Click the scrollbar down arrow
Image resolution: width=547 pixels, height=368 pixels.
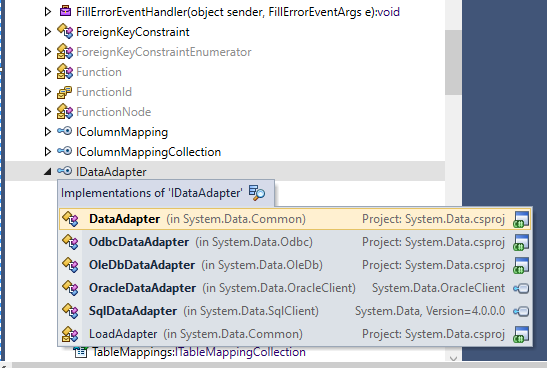(453, 358)
